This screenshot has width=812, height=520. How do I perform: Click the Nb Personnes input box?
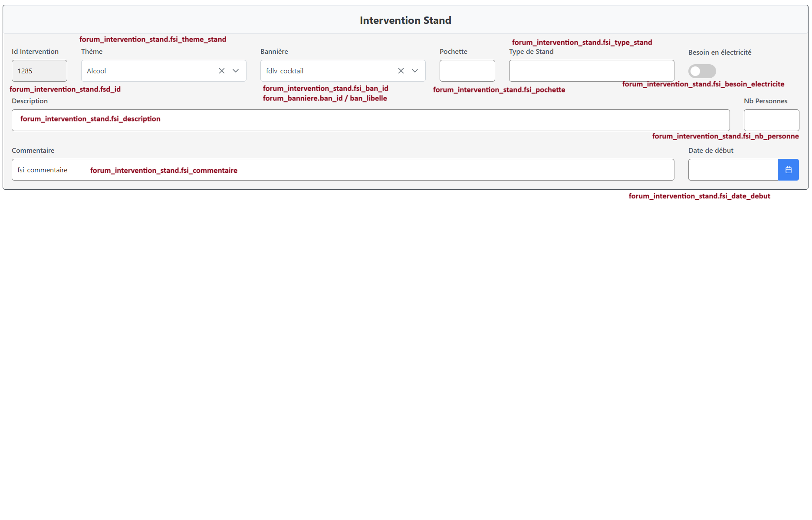771,120
